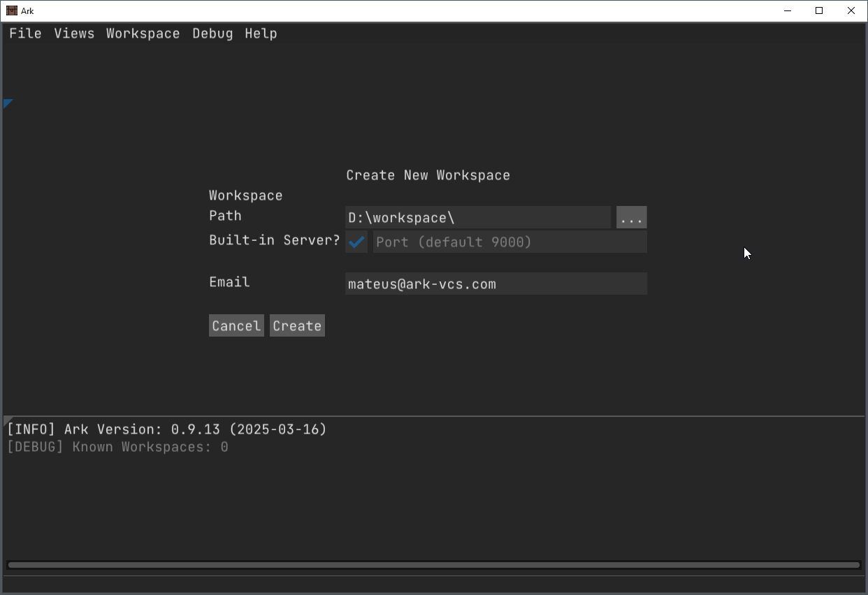The image size is (868, 595).
Task: Select the Known Workspaces debug log line
Action: coord(117,447)
